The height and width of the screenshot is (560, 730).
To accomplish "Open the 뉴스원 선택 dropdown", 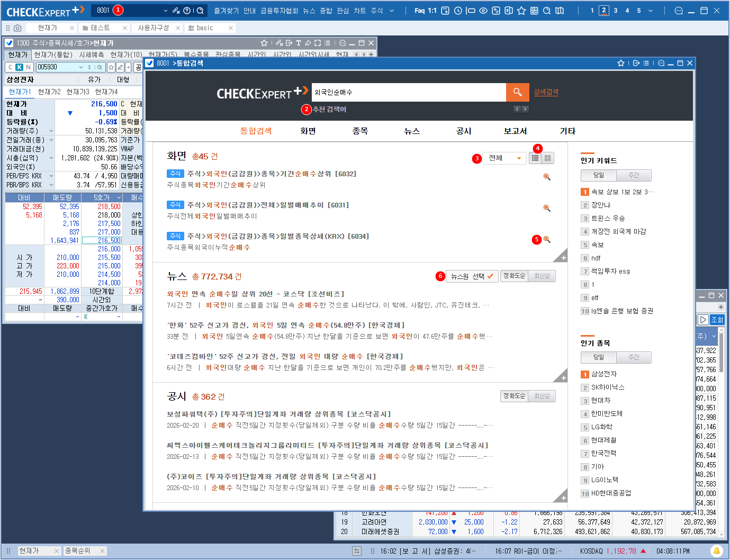I will [x=471, y=276].
